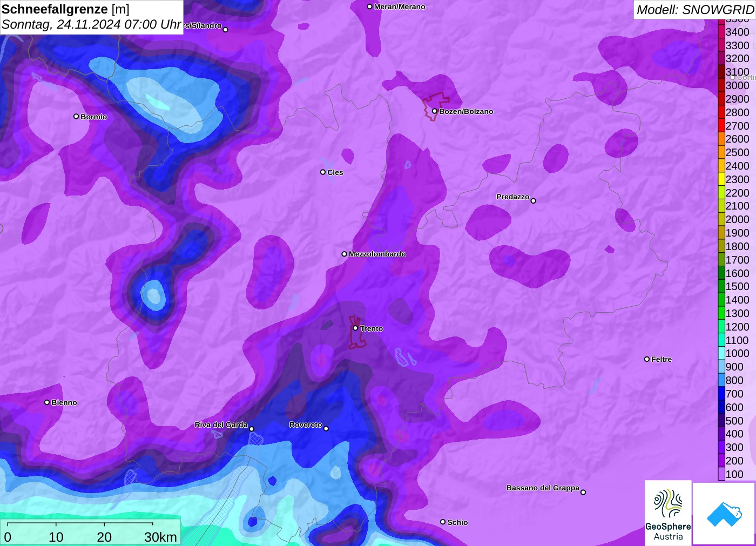Click the 3400 legend value
This screenshot has height=546, width=756.
(x=738, y=32)
